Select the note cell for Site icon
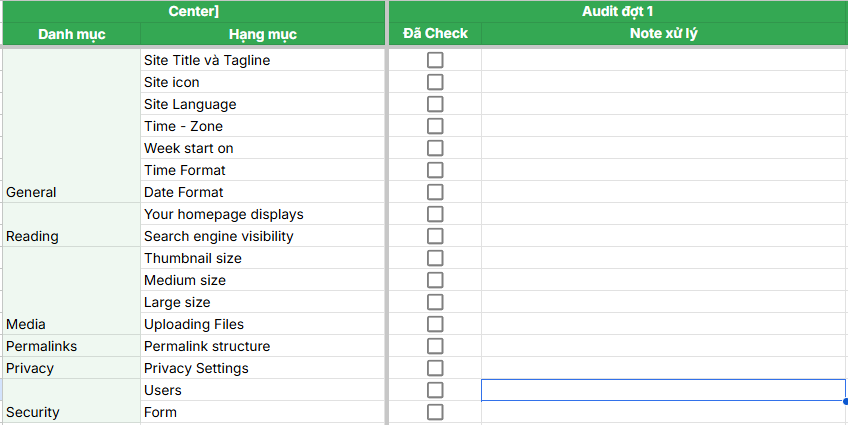The height and width of the screenshot is (425, 848). [x=664, y=82]
